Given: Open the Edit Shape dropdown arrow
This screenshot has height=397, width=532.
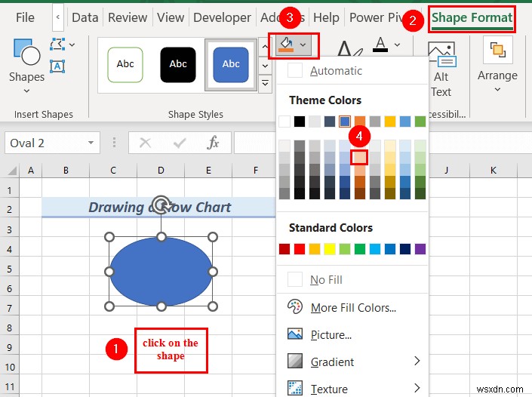Looking at the screenshot, I should click(72, 45).
